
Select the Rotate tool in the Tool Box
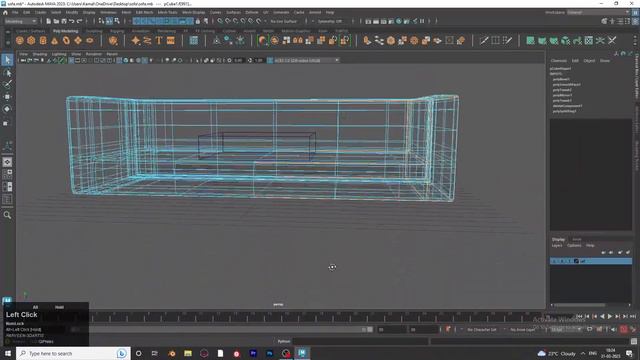(x=7, y=109)
